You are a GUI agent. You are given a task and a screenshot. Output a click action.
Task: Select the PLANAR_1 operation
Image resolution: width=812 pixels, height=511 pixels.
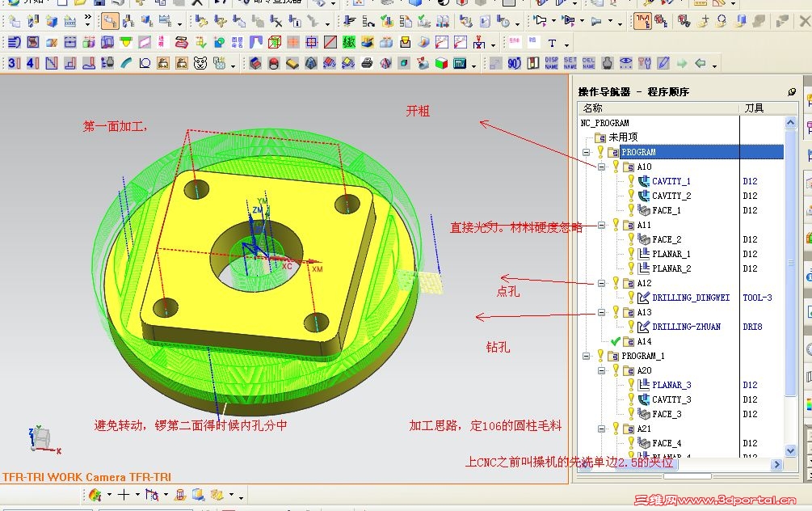point(671,254)
